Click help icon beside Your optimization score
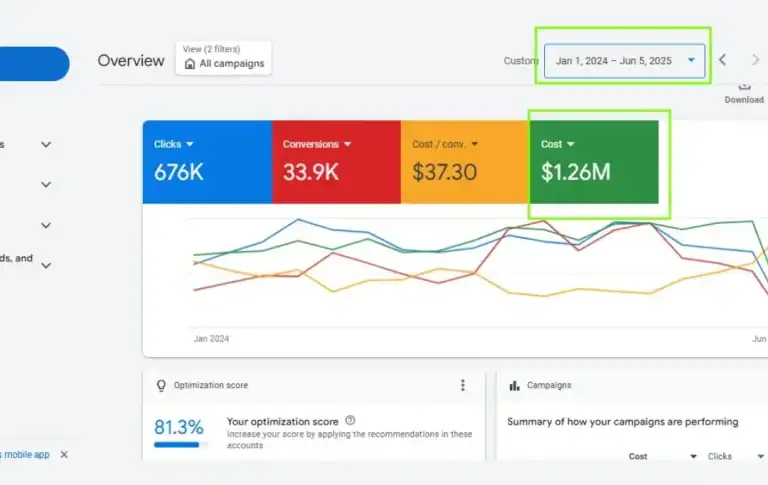 pyautogui.click(x=350, y=421)
